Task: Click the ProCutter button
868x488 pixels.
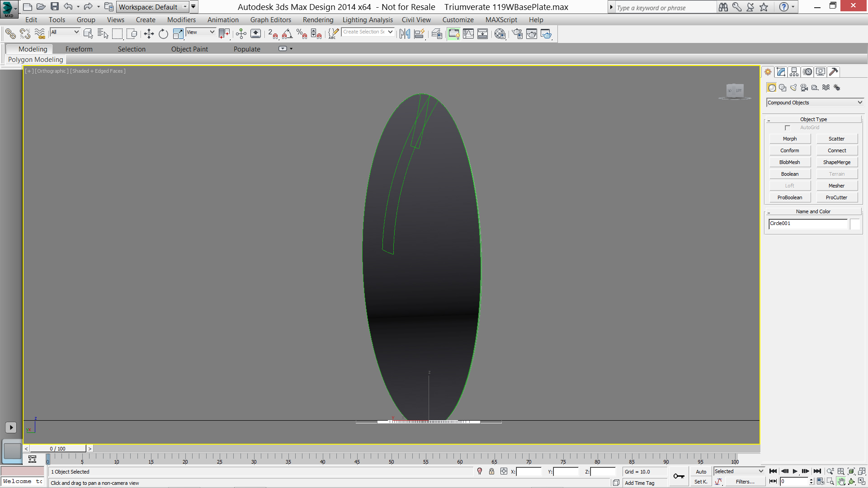Action: coord(837,197)
